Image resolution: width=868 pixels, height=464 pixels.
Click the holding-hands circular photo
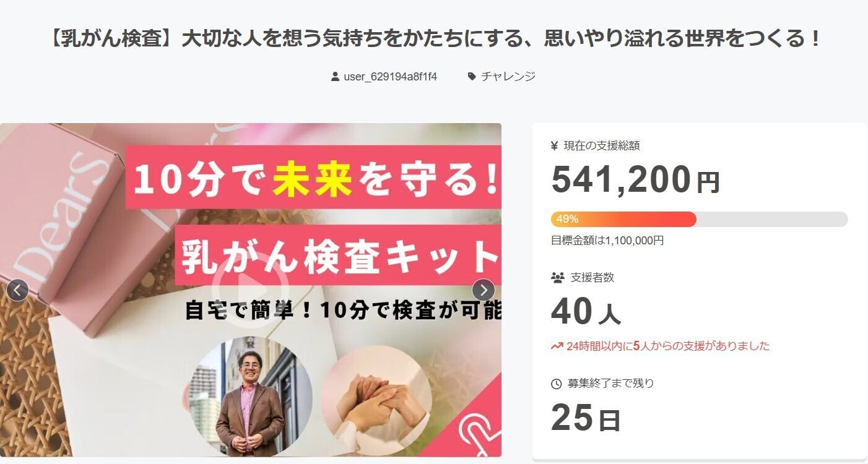coord(376,398)
